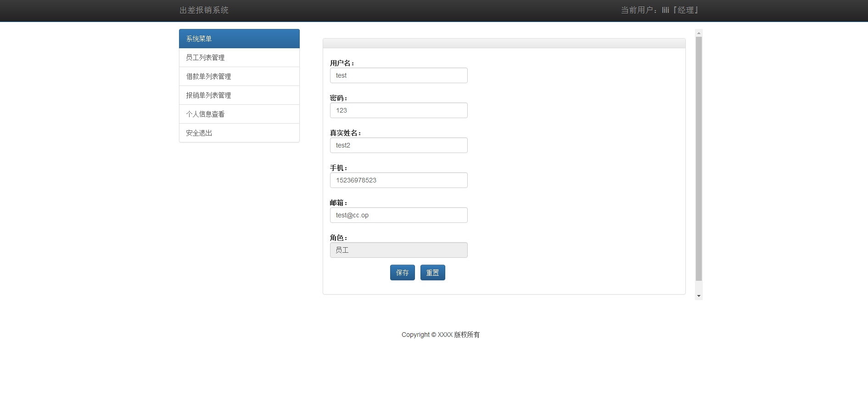This screenshot has height=409, width=868.
Task: Click the 手机 phone number field
Action: click(399, 180)
